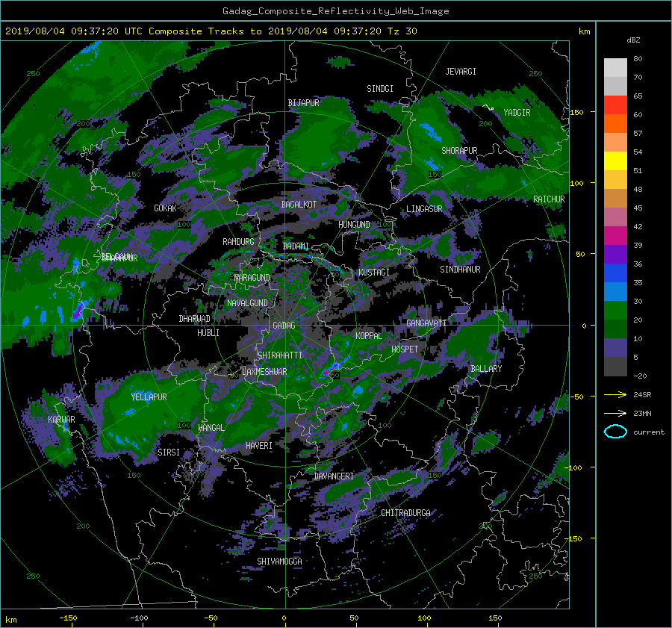This screenshot has height=628, width=672.
Task: Click the 'RAMDURG' city label
Action: tap(238, 242)
